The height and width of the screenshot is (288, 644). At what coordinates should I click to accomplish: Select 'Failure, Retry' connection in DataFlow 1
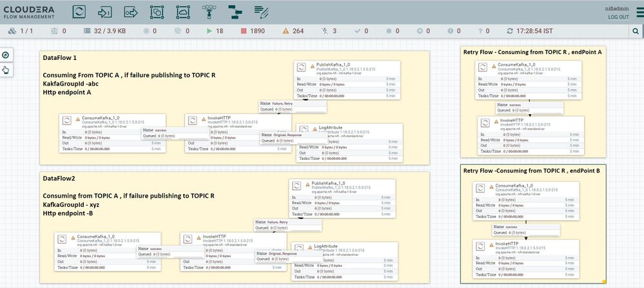pos(293,107)
